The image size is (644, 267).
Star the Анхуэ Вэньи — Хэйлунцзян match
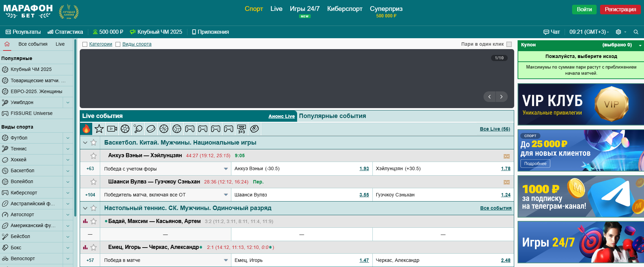[93, 156]
